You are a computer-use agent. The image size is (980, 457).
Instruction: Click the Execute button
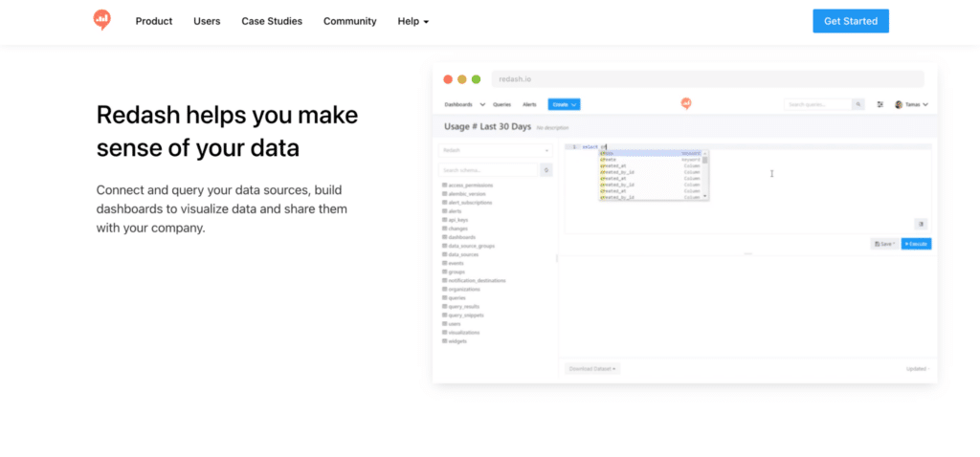pyautogui.click(x=916, y=244)
